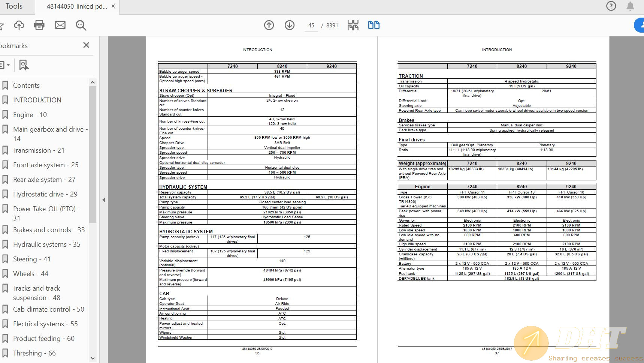Image resolution: width=644 pixels, height=363 pixels.
Task: Open the Help icon
Action: pyautogui.click(x=611, y=6)
